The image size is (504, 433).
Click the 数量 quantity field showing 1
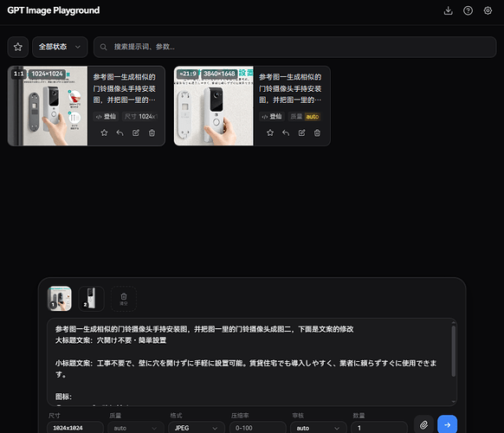[379, 428]
